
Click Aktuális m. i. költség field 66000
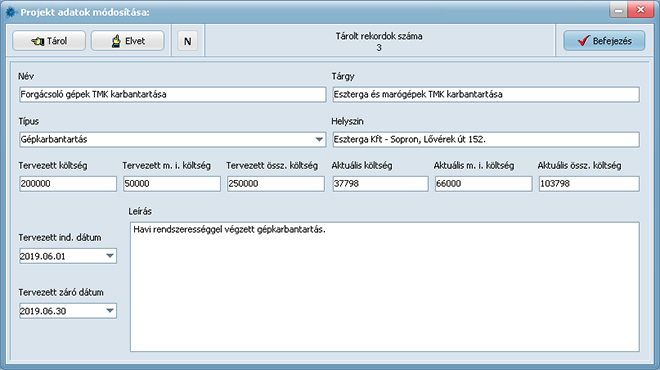point(484,184)
